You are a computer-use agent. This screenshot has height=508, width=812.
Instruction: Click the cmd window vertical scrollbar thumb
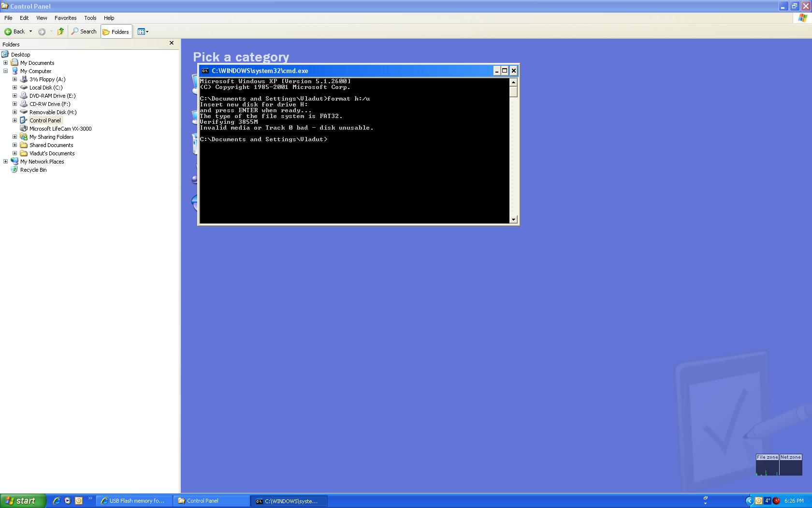click(x=513, y=91)
